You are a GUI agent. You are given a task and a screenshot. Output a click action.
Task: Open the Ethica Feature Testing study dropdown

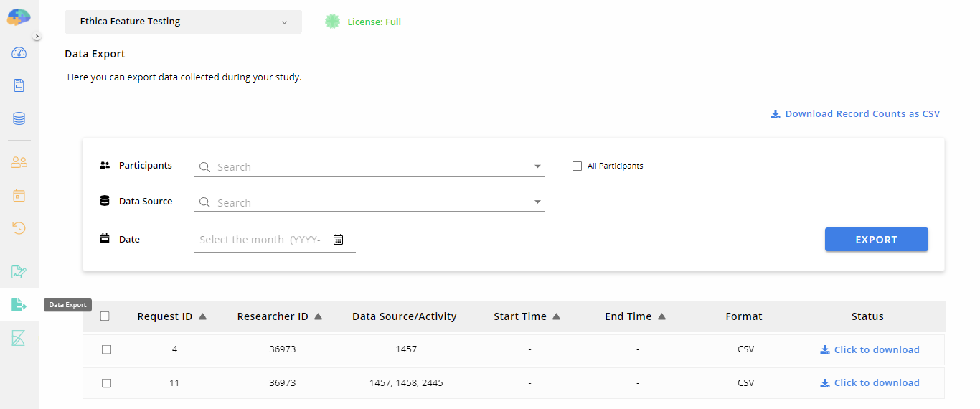183,22
